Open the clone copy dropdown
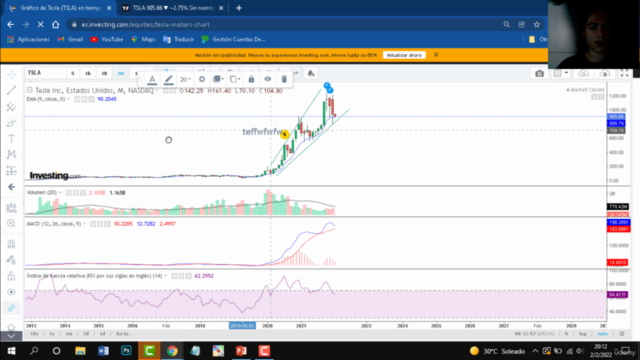Viewport: 640px width, 360px height. pyautogui.click(x=235, y=79)
